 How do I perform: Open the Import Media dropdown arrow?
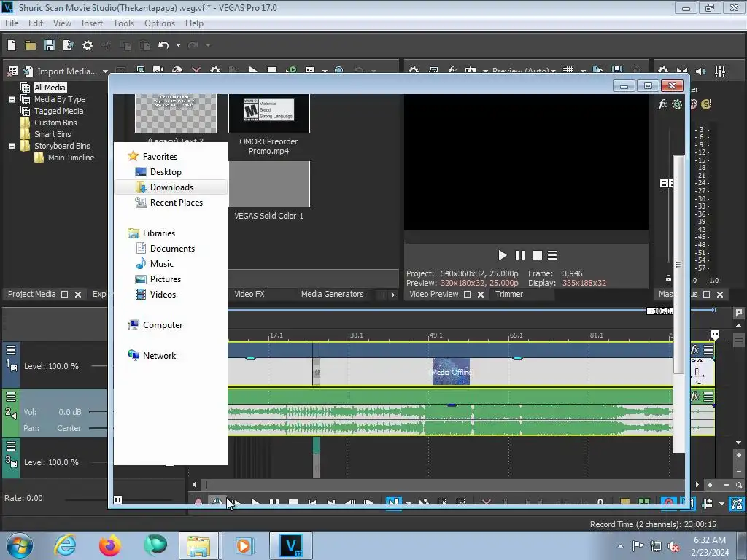point(105,71)
